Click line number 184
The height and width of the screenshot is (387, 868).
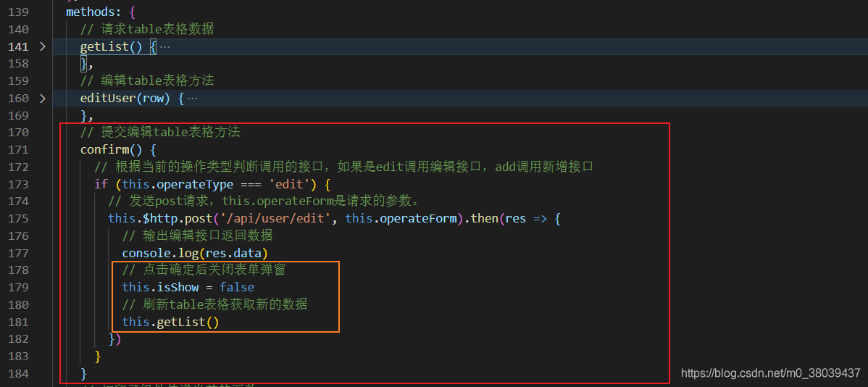[x=19, y=373]
